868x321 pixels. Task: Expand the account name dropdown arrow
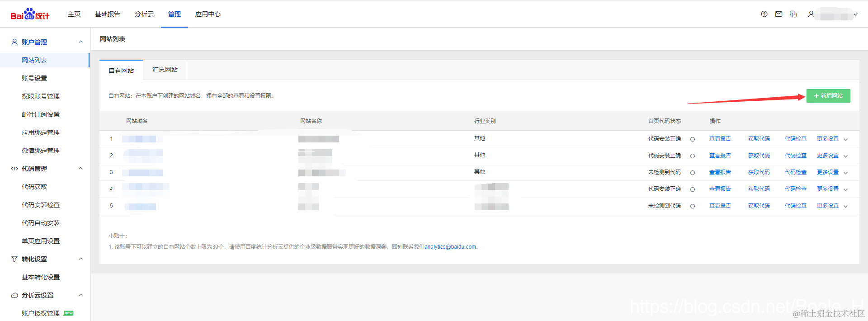[856, 14]
